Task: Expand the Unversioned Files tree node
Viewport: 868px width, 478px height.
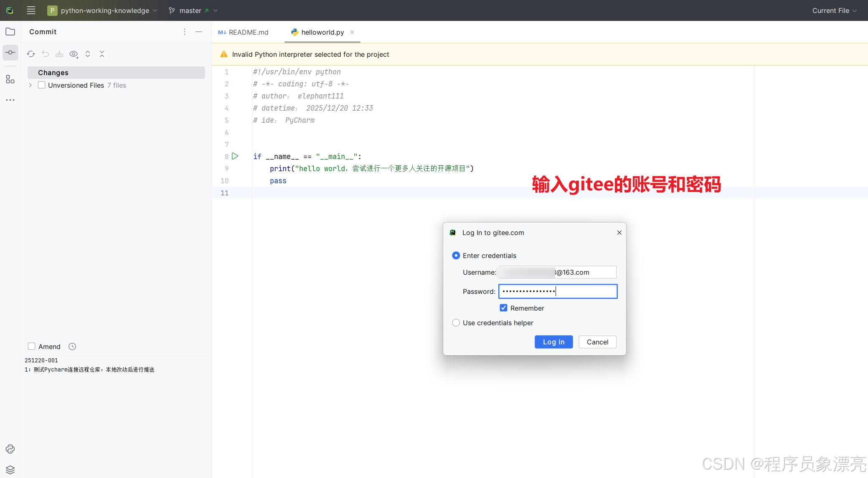Action: 30,85
